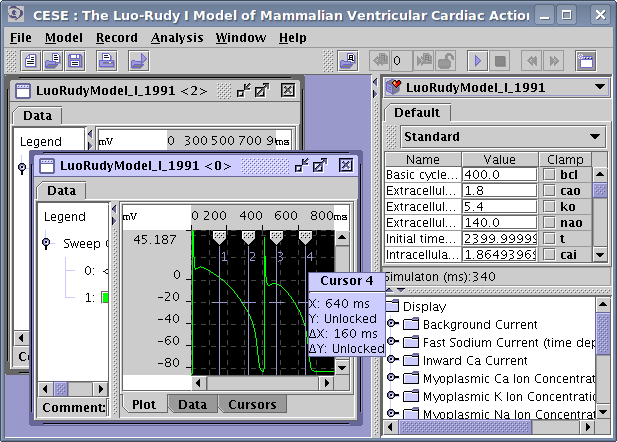Expand the Inward Ca Current folder
The width and height of the screenshot is (617, 442).
(x=392, y=361)
